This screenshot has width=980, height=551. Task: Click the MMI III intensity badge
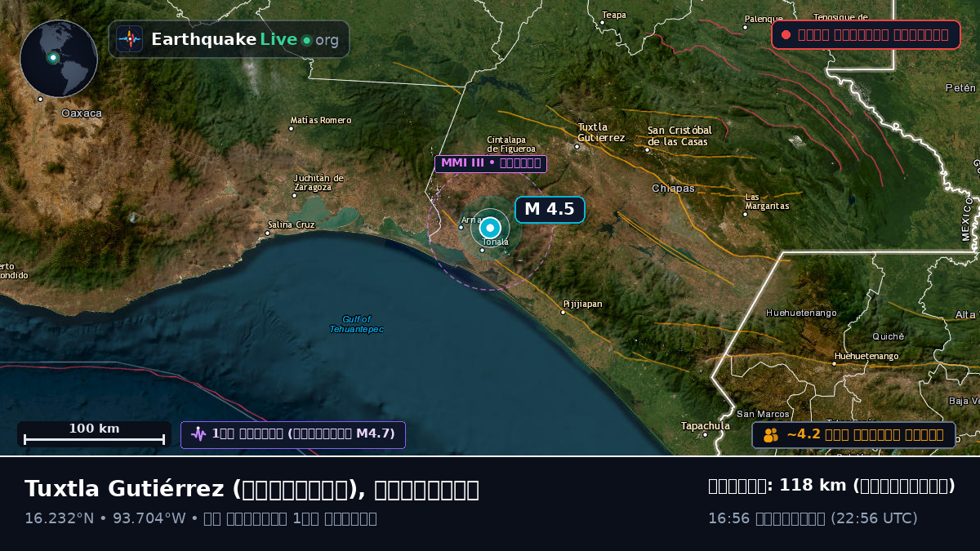(x=491, y=163)
